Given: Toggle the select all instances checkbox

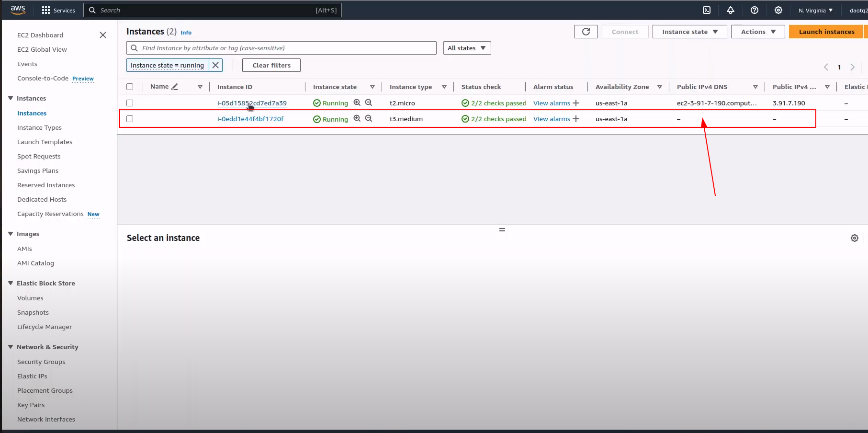Looking at the screenshot, I should point(130,87).
